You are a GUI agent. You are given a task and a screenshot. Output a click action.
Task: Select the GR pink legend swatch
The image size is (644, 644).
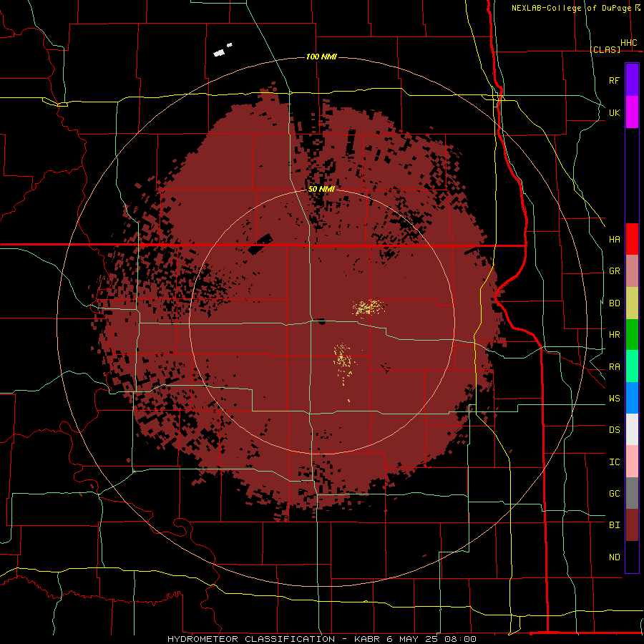coord(632,271)
